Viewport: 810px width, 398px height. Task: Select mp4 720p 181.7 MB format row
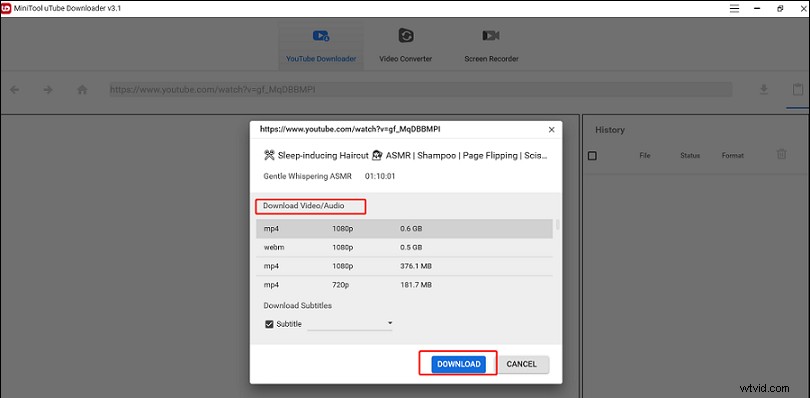coord(404,285)
